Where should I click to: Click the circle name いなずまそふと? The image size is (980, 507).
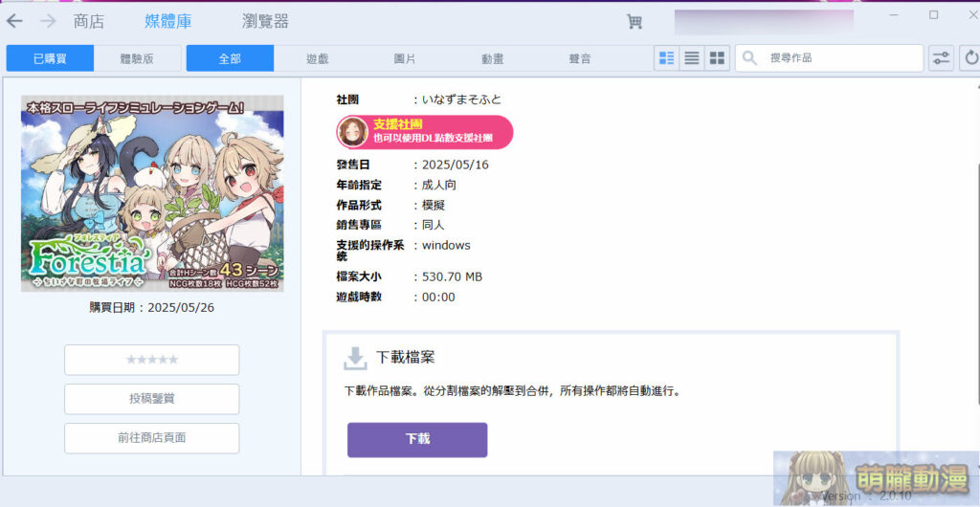pyautogui.click(x=462, y=99)
